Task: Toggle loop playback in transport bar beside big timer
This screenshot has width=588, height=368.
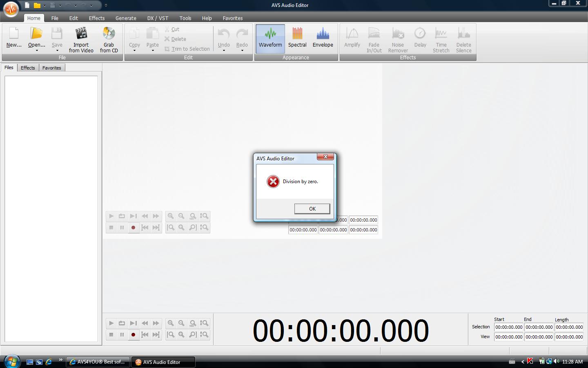Action: [122, 323]
